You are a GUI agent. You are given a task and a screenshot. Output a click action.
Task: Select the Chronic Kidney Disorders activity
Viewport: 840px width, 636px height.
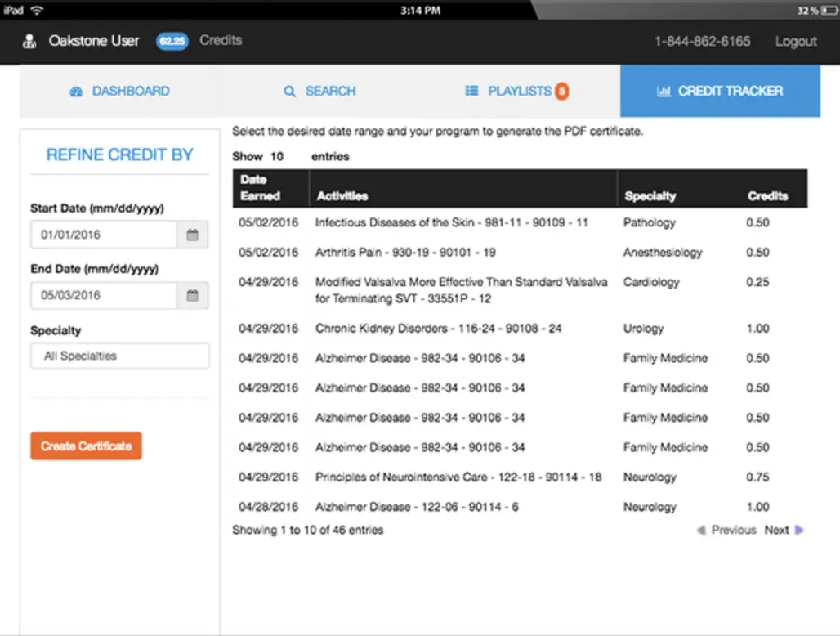tap(438, 329)
